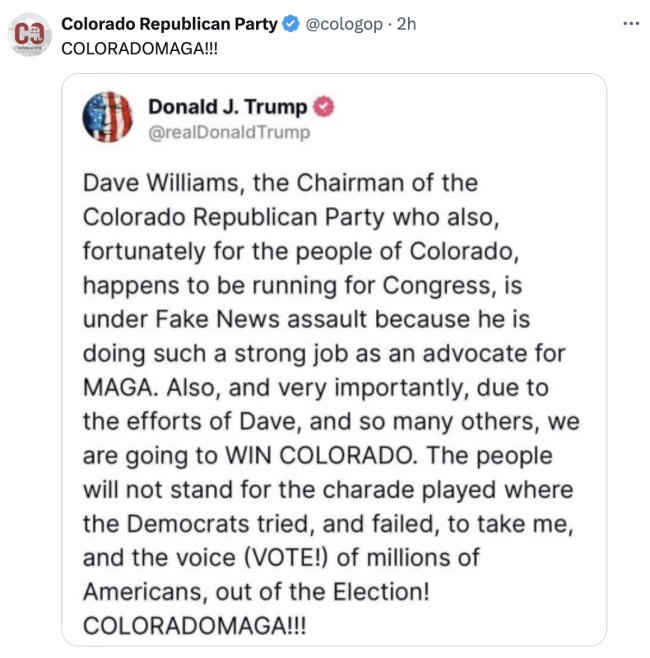Click the Colorado Republican Party profile avatar
The image size is (650, 658).
coord(30,35)
